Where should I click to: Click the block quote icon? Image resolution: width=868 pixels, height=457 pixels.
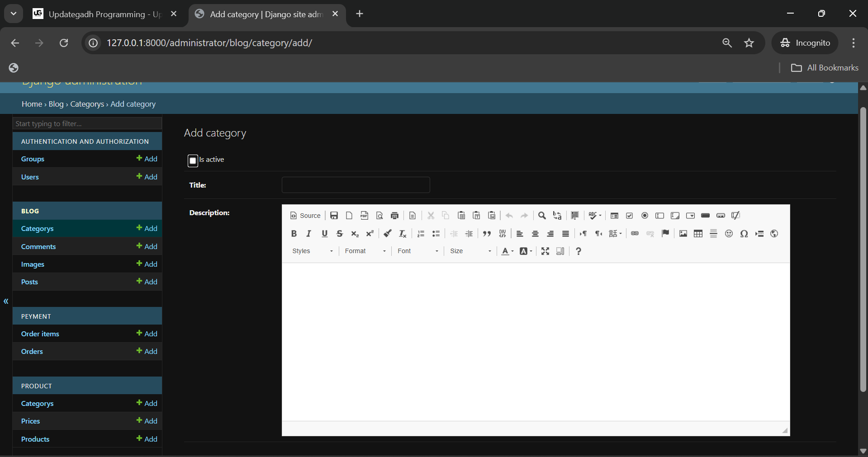pos(487,234)
